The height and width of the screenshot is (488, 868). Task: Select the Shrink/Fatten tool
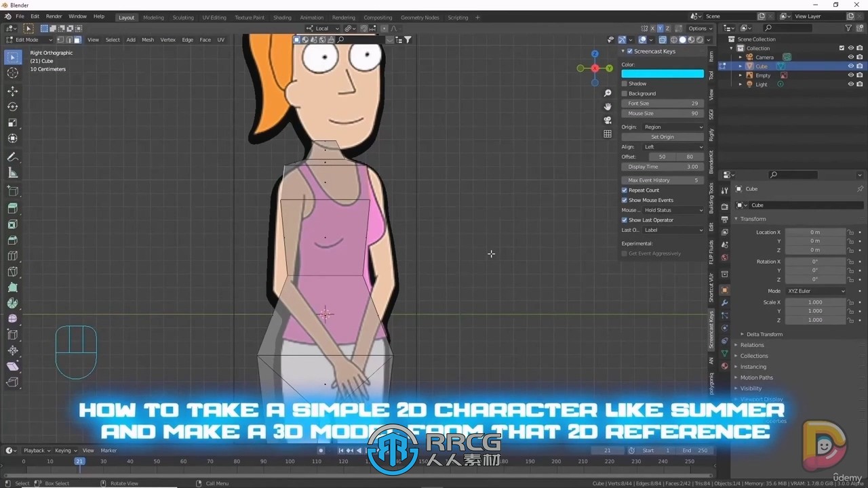point(12,350)
